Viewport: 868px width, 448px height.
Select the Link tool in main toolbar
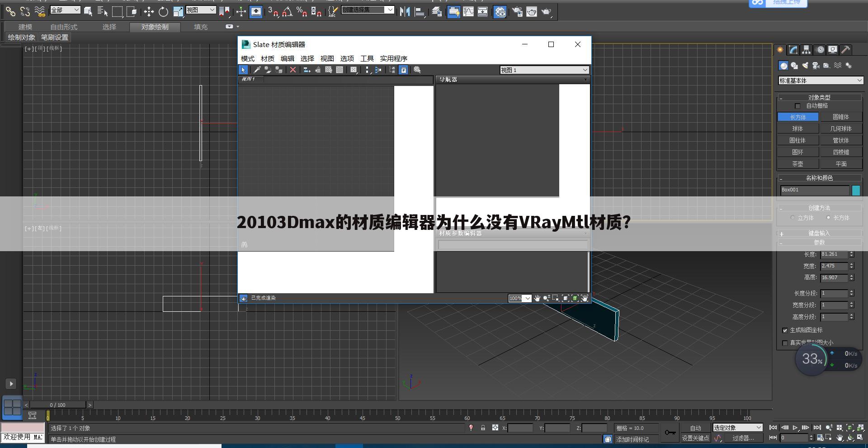pyautogui.click(x=10, y=11)
